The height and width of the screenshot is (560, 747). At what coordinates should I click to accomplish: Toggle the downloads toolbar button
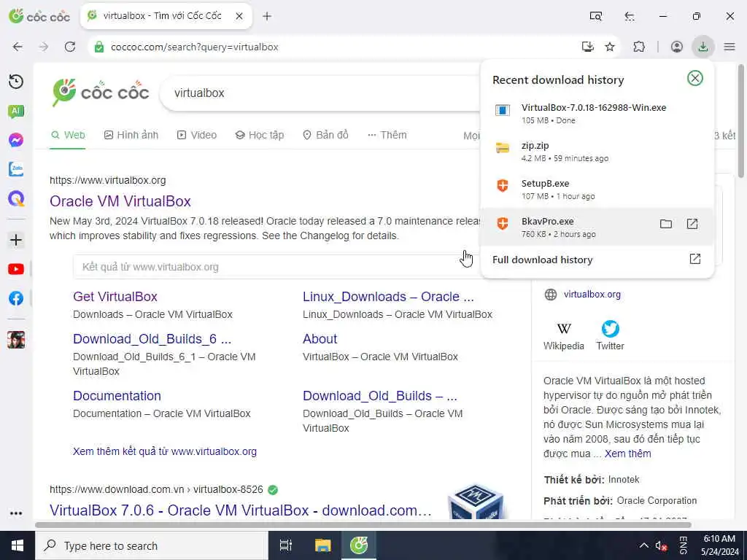tap(703, 47)
